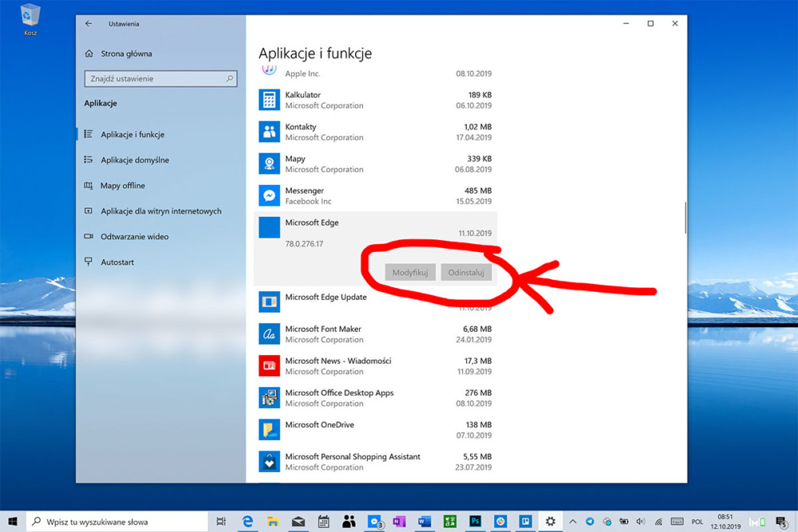Open Kosz recycle bin on desktop
The width and height of the screenshot is (798, 532).
point(30,21)
